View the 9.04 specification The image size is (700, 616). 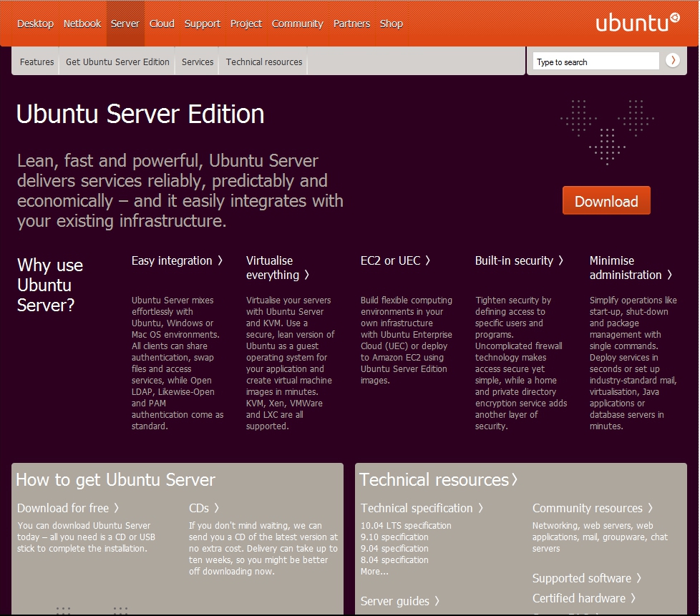coord(394,549)
